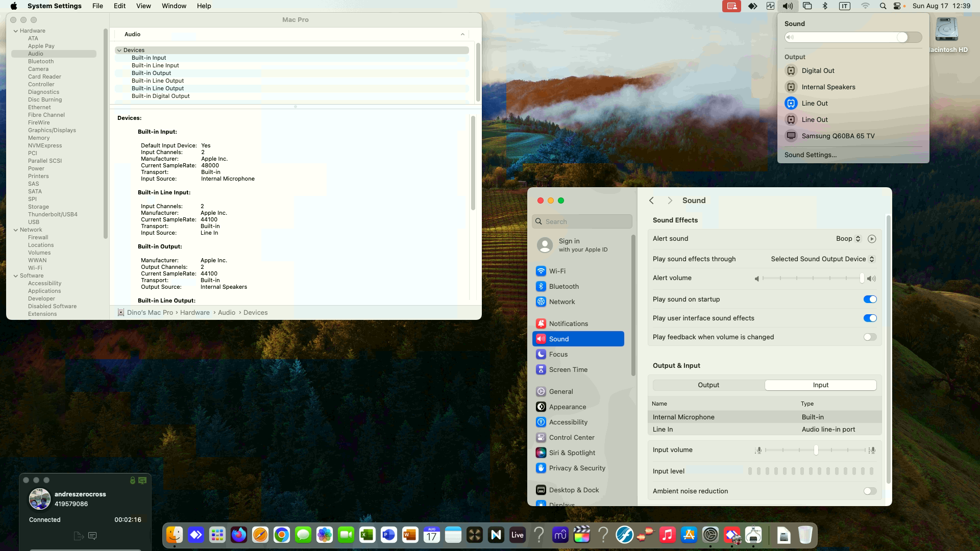
Task: Open the File menu
Action: pyautogui.click(x=97, y=6)
